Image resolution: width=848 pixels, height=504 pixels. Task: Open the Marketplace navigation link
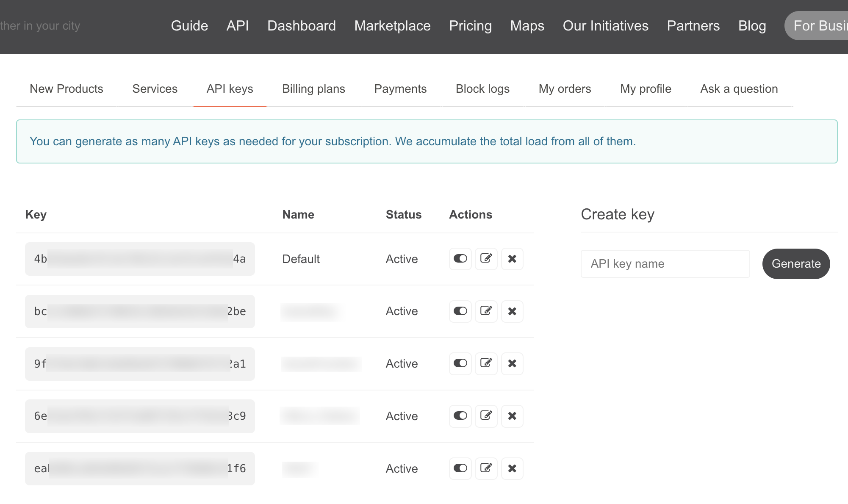pyautogui.click(x=392, y=26)
